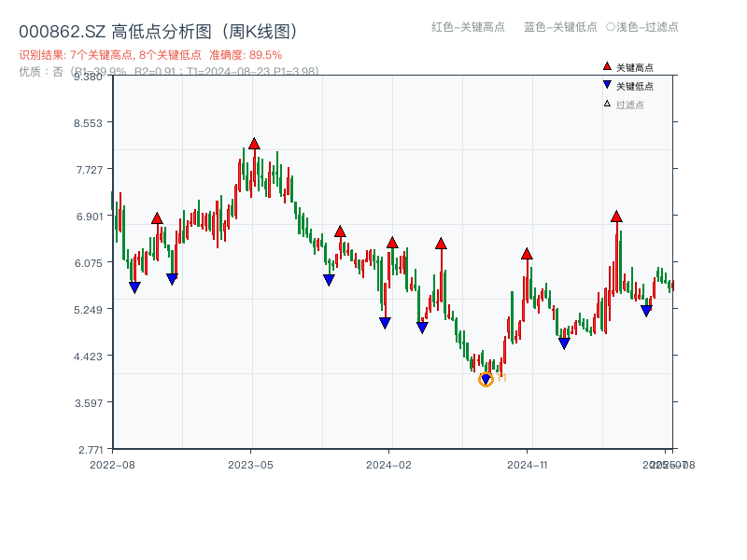Click the red peak triangle at 2023-05
This screenshot has width=747, height=560.
pos(254,144)
